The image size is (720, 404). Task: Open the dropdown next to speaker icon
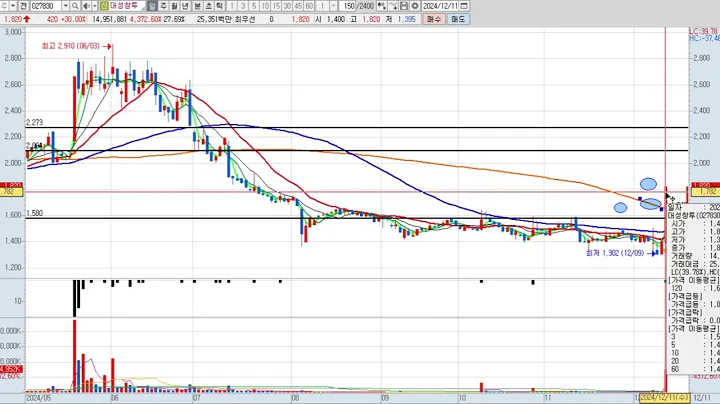click(95, 6)
